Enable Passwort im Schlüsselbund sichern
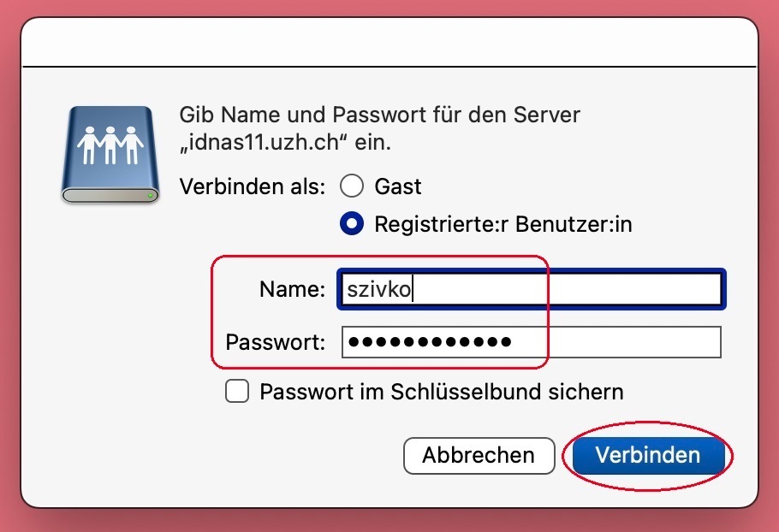 [236, 391]
